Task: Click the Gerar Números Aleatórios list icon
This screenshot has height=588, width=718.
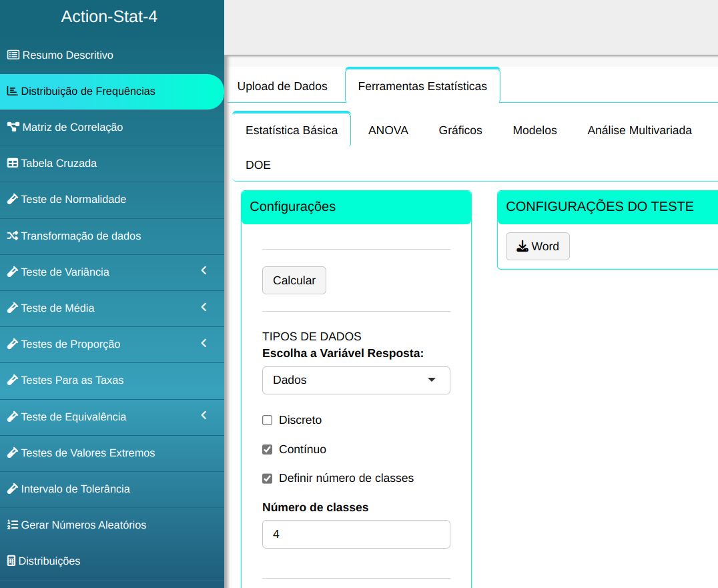Action: point(12,525)
